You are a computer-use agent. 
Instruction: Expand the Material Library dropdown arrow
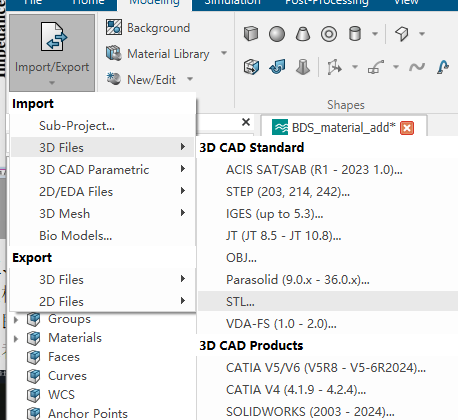(224, 53)
